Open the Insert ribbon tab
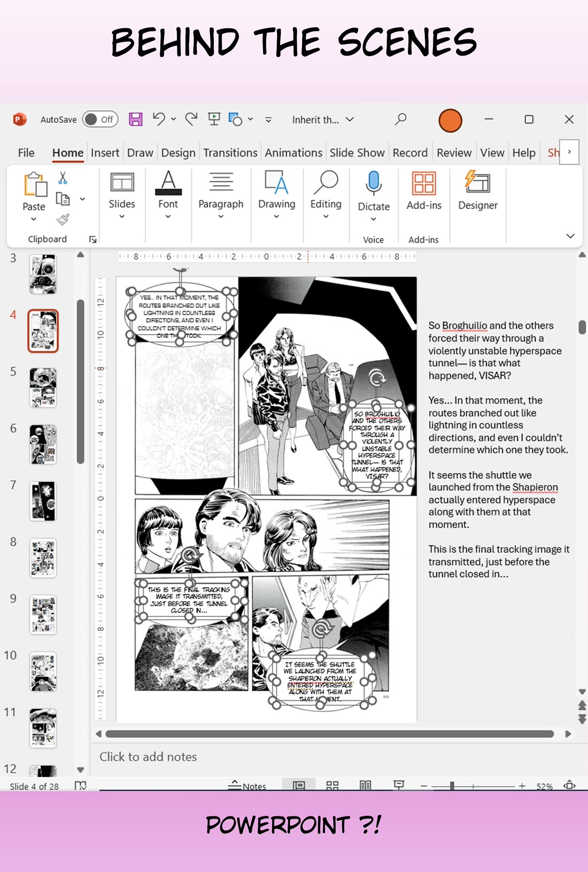The image size is (588, 872). pos(105,153)
